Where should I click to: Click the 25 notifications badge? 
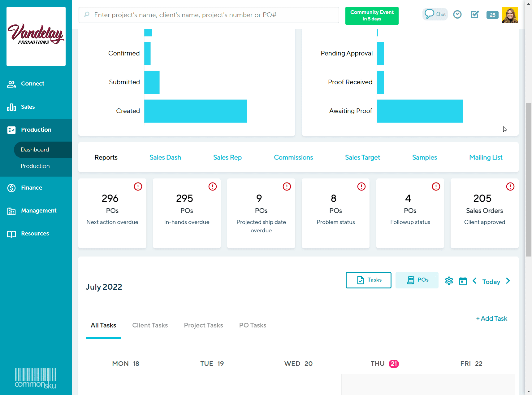click(x=492, y=15)
